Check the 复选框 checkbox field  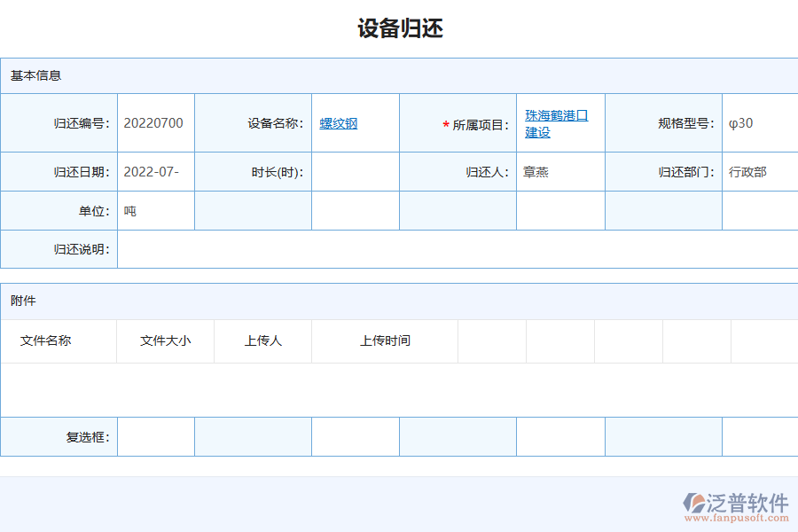[x=156, y=436]
